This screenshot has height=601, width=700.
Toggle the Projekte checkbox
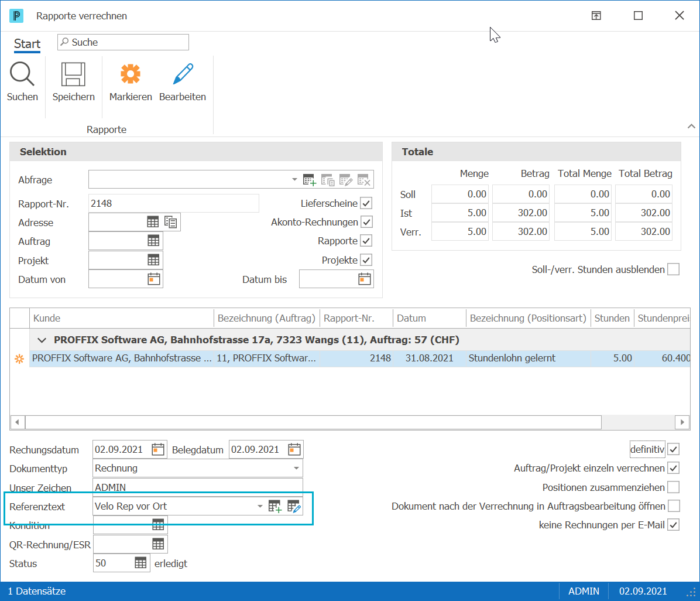click(x=366, y=260)
